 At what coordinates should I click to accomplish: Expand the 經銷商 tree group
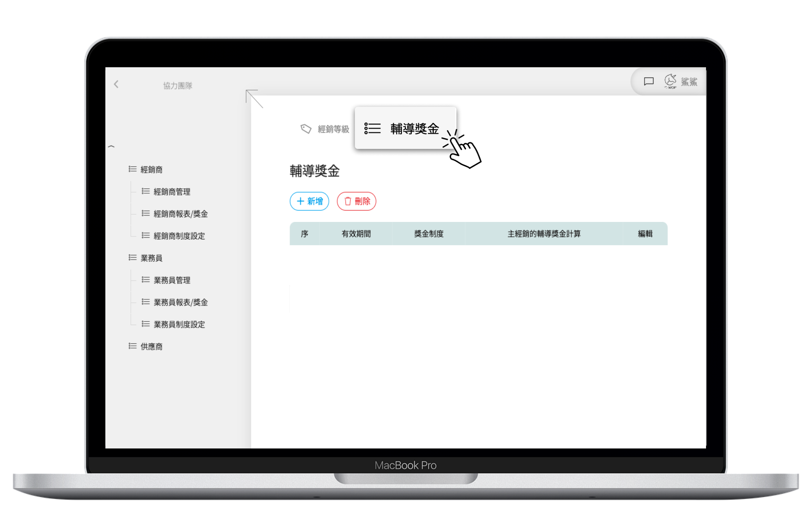pyautogui.click(x=151, y=169)
